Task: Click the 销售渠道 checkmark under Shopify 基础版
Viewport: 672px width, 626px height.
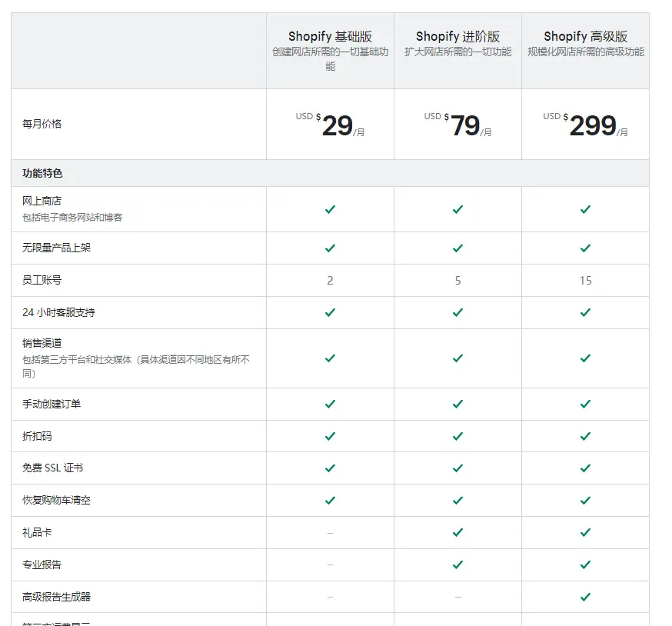Action: click(x=330, y=358)
